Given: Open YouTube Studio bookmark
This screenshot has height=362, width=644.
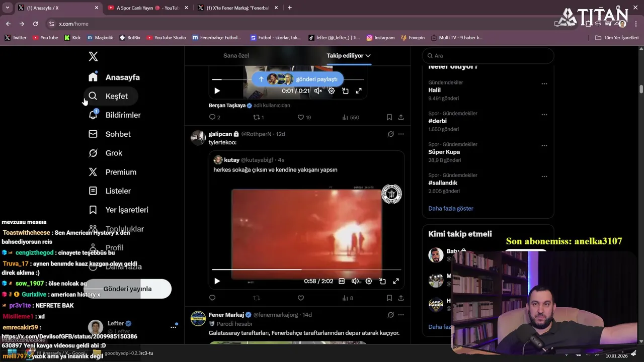Looking at the screenshot, I should pyautogui.click(x=166, y=38).
